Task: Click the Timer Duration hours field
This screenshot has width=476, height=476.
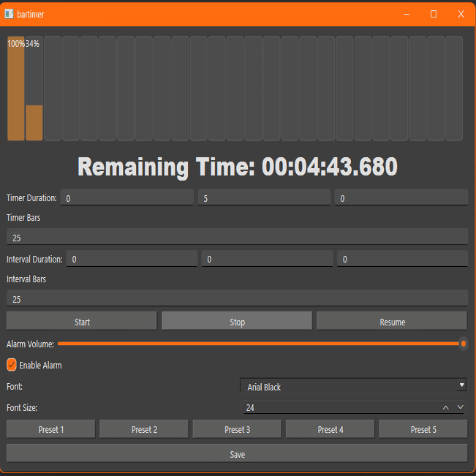Action: (x=127, y=197)
